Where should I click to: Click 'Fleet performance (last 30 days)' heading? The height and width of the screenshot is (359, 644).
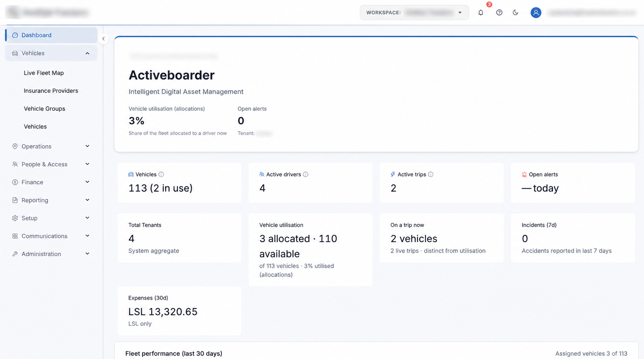coord(174,354)
